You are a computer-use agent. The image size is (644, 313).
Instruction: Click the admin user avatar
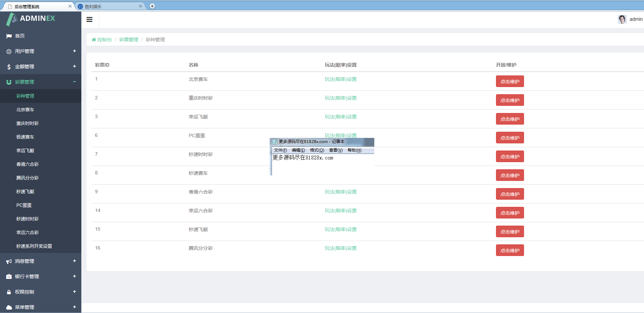(x=622, y=19)
